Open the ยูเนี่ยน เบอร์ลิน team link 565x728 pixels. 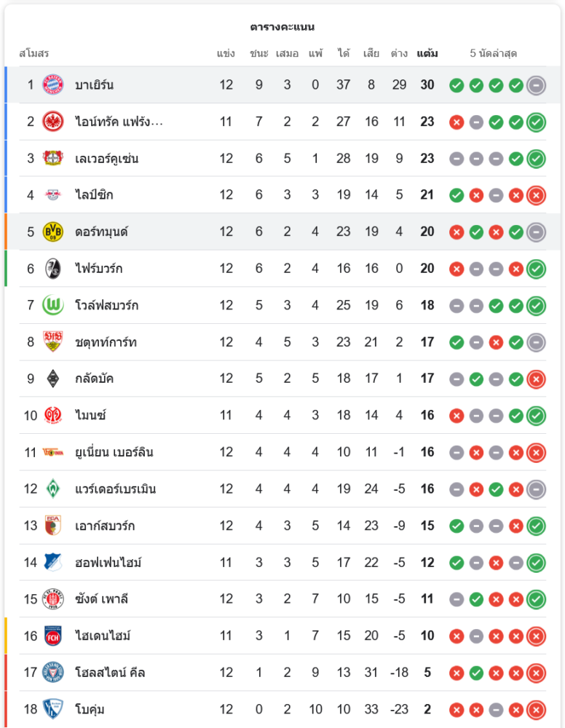[x=114, y=452]
